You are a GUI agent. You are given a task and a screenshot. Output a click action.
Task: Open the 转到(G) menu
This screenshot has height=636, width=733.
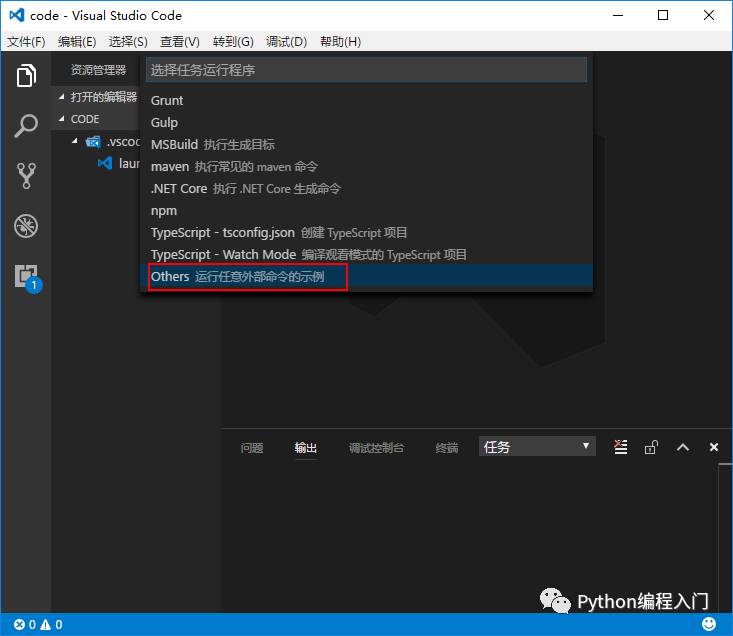click(233, 42)
